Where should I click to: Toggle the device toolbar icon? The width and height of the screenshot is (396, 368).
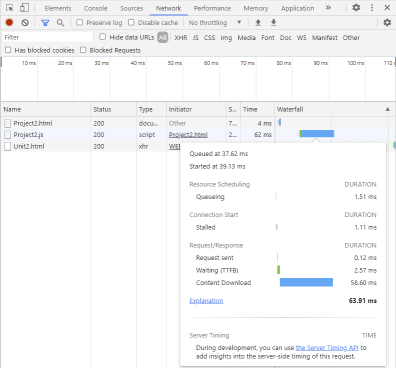24,8
